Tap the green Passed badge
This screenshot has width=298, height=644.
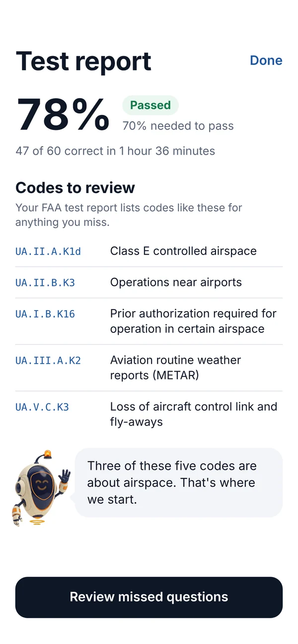click(x=150, y=105)
